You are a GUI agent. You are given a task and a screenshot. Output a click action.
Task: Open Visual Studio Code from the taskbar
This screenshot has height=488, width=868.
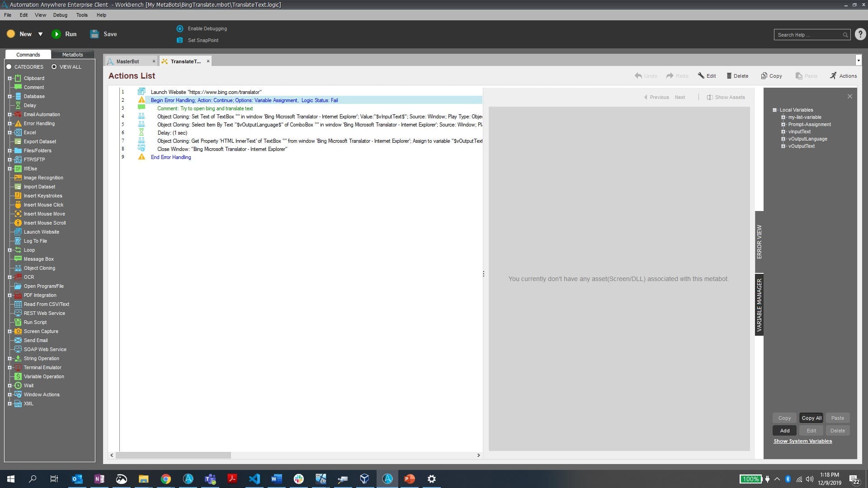click(x=254, y=479)
